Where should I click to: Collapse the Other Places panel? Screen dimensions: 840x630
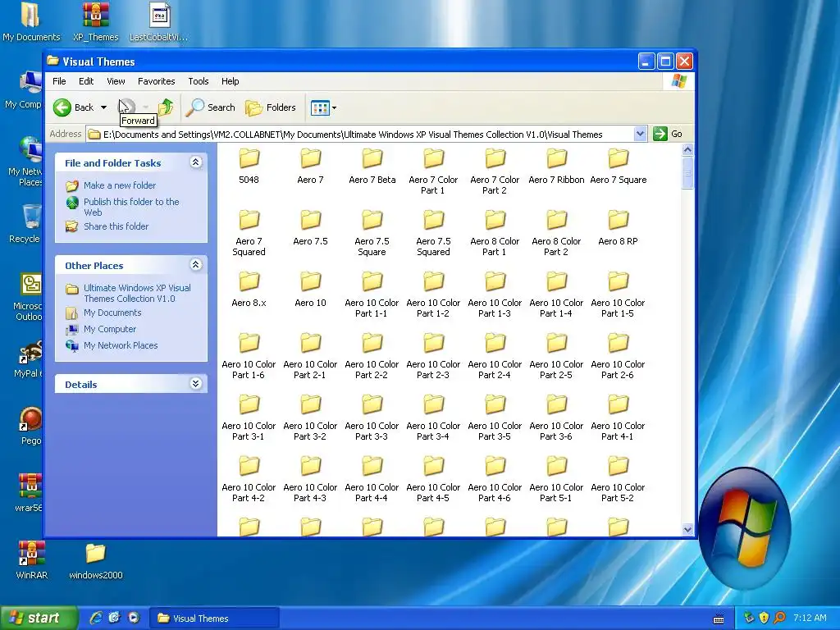pos(196,265)
